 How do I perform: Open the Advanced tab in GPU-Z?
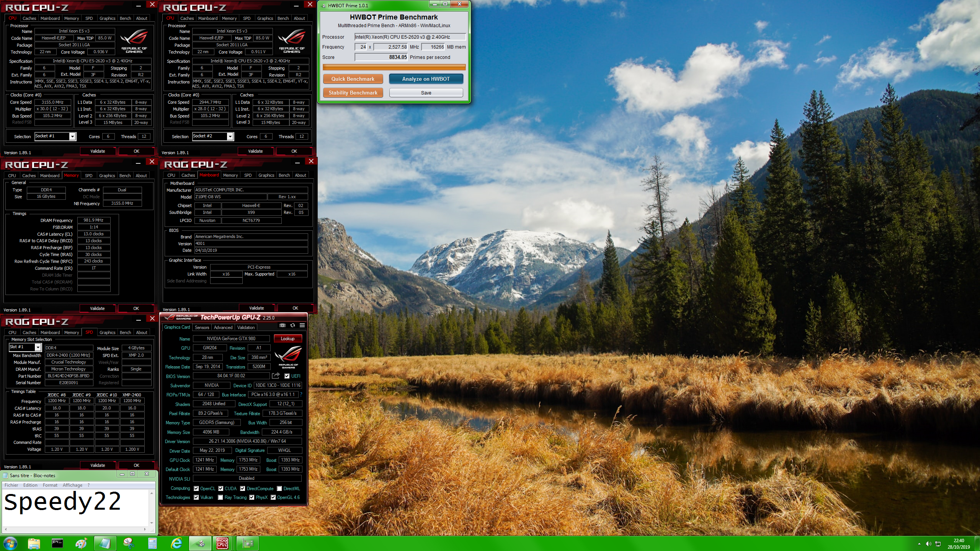click(223, 327)
